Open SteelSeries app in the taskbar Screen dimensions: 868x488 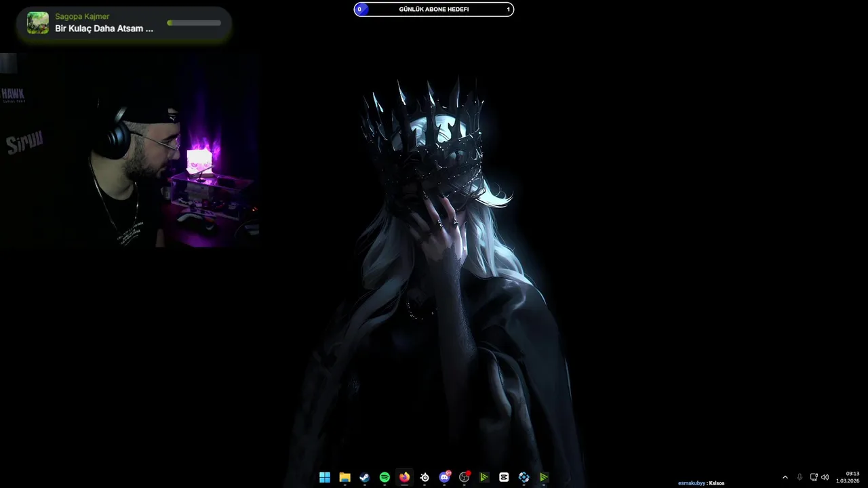[425, 477]
